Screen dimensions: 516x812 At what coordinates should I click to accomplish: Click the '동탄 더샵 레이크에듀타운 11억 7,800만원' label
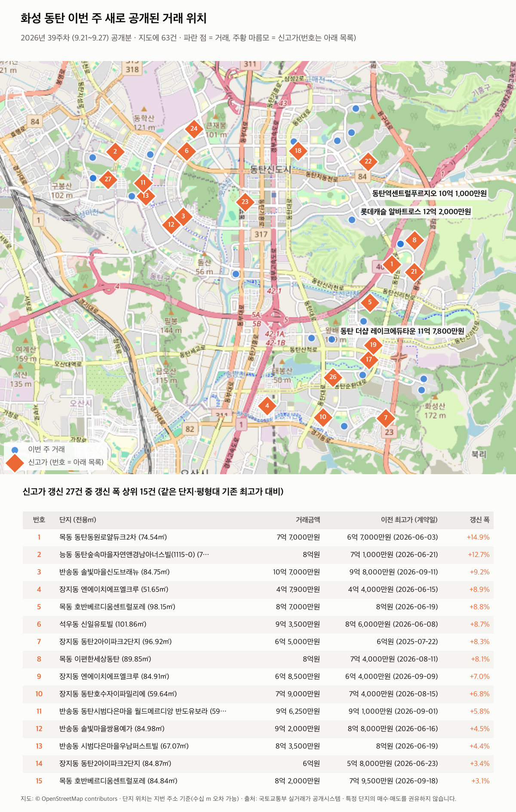click(x=402, y=331)
